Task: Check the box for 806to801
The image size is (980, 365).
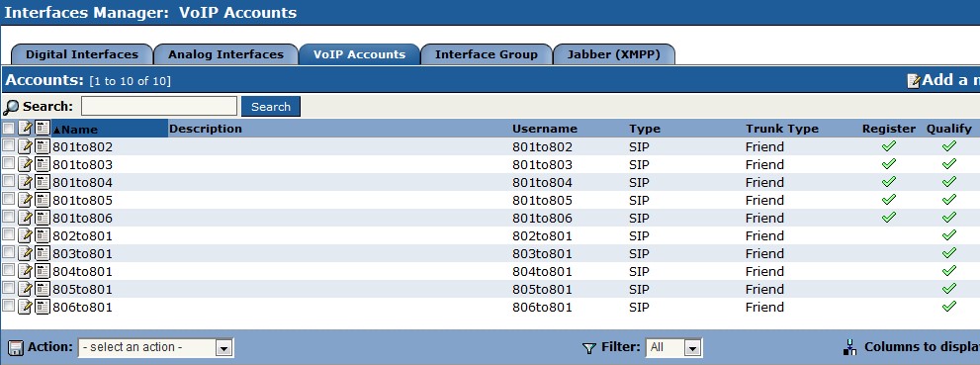Action: coord(9,306)
